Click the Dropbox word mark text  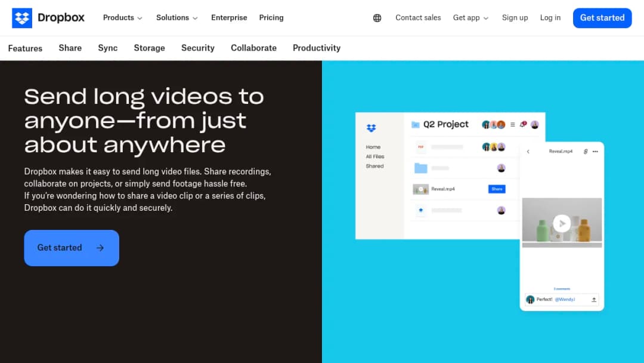(61, 18)
